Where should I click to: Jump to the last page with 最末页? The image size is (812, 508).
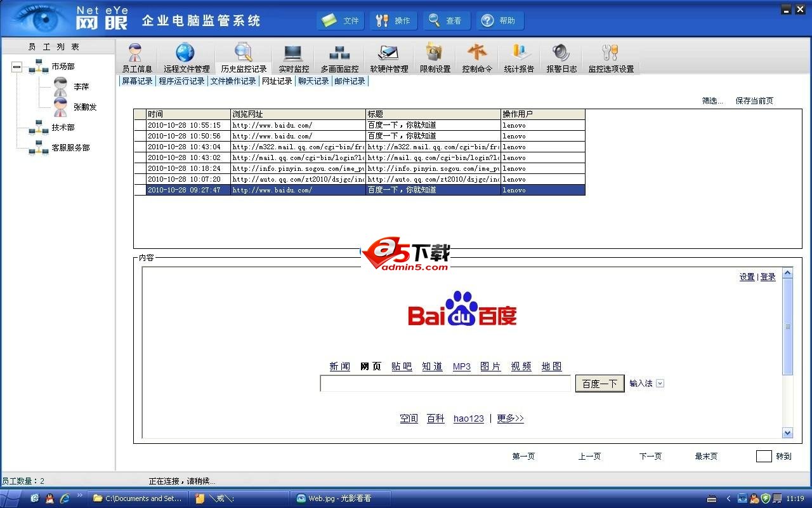[x=706, y=457]
